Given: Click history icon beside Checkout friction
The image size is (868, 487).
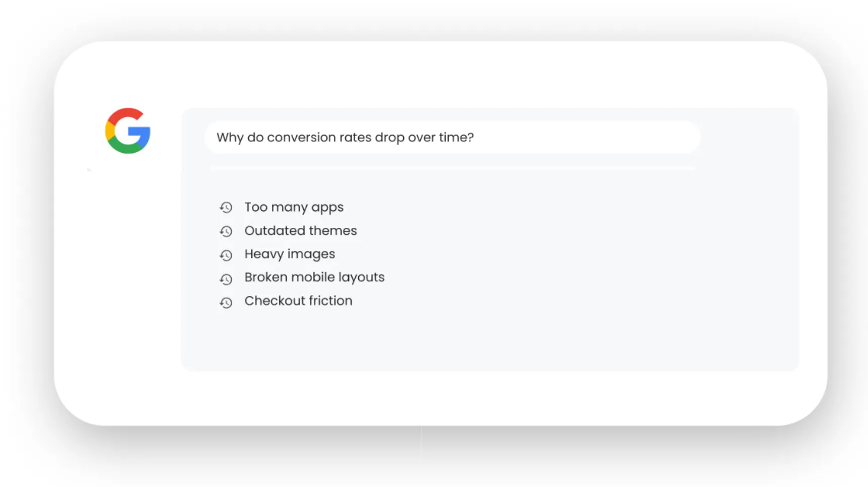Looking at the screenshot, I should [x=226, y=302].
